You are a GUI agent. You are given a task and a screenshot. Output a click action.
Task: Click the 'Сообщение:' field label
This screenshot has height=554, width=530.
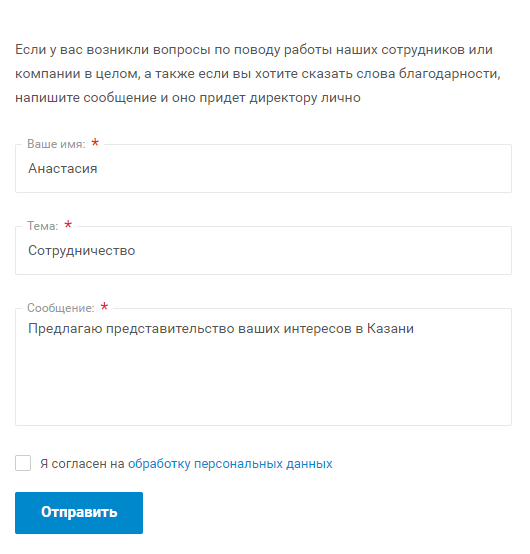(61, 308)
